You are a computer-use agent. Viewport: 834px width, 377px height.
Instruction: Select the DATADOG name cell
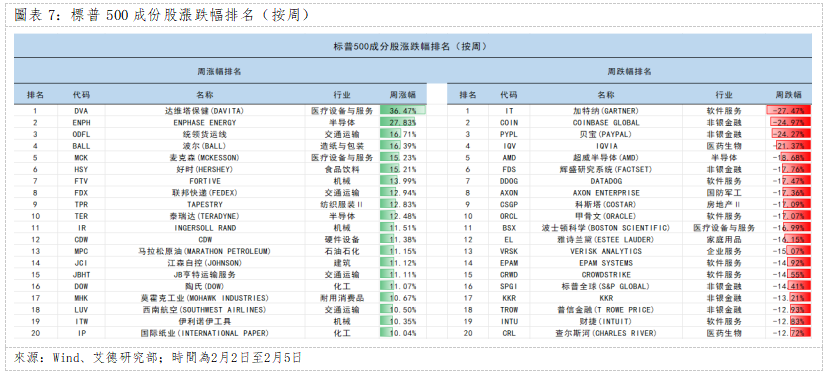click(x=605, y=181)
